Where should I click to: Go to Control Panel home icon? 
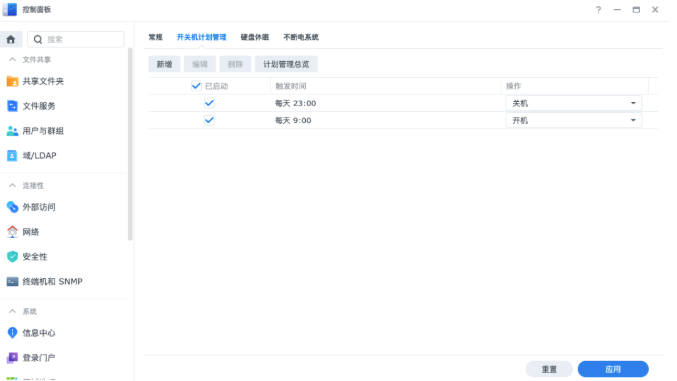pyautogui.click(x=11, y=39)
